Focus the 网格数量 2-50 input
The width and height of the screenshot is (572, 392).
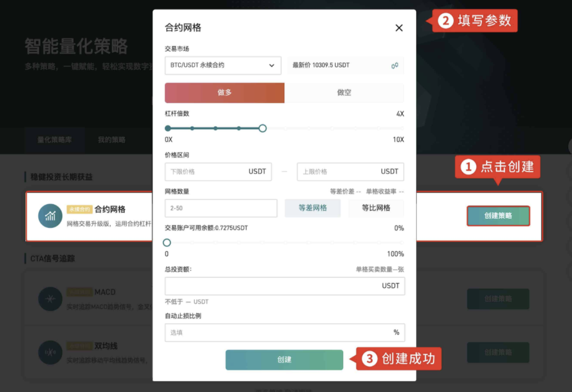220,208
